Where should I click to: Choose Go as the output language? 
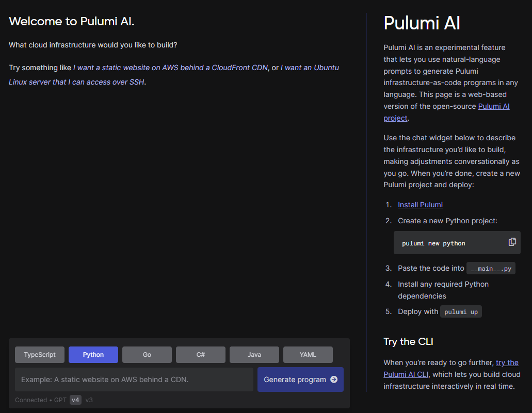pyautogui.click(x=147, y=354)
